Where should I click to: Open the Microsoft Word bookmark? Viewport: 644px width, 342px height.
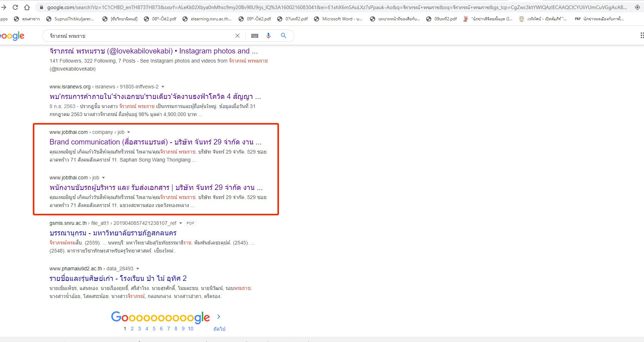coord(338,19)
